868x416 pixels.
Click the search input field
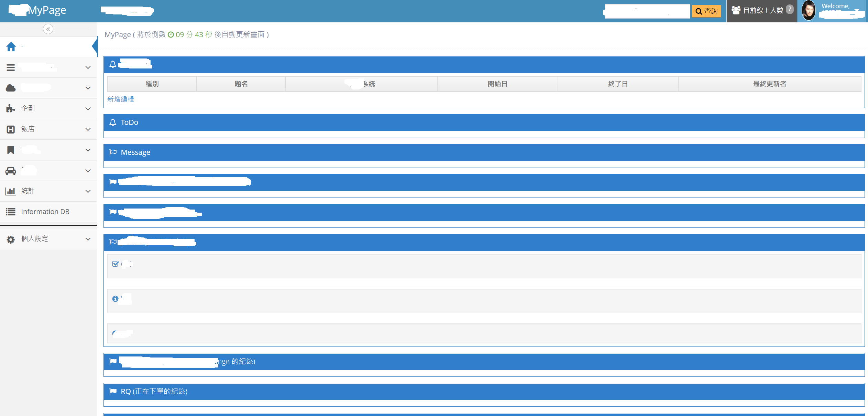(x=647, y=11)
